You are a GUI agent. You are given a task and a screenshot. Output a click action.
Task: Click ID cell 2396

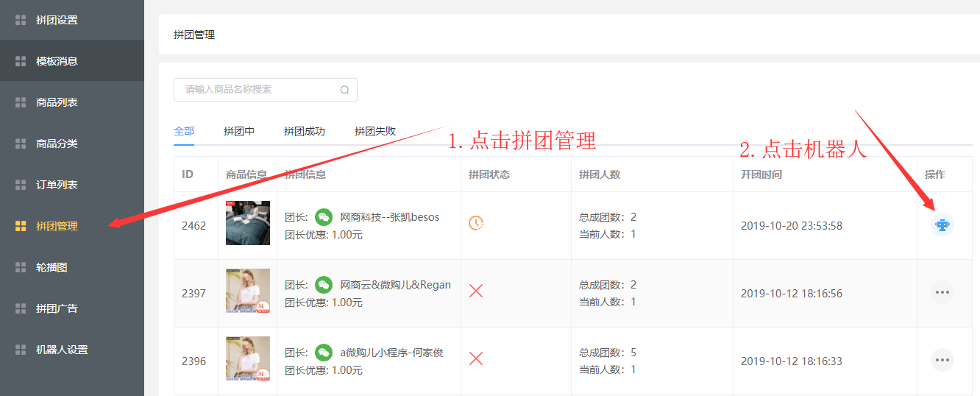point(194,361)
